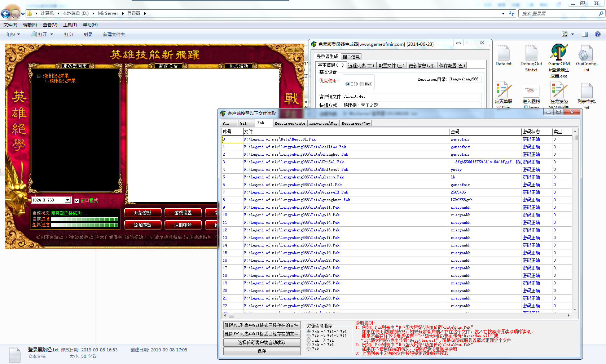Toggle the Explorer preview pane icon
The image size is (606, 364).
coord(585,34)
